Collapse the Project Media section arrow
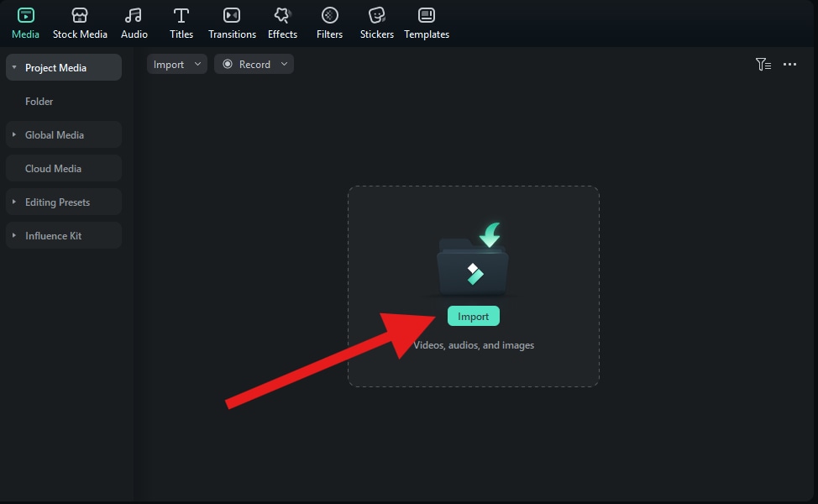818x504 pixels. click(14, 67)
